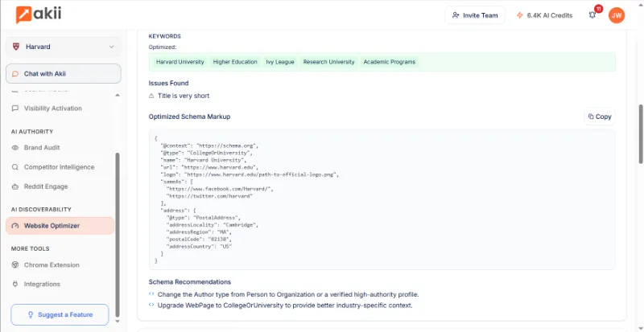Expand the Harvard workspace dropdown

64,47
